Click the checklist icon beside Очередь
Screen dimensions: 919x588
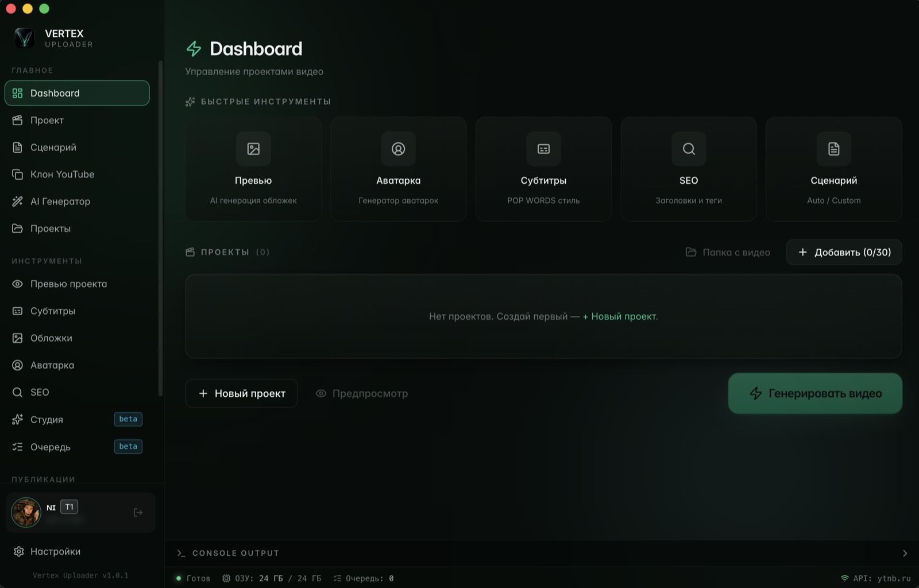pos(18,447)
